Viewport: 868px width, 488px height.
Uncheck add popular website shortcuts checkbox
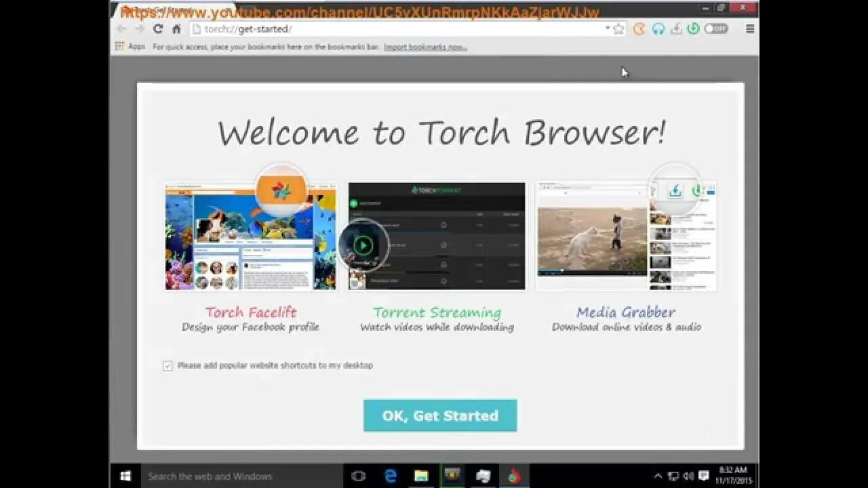click(x=167, y=366)
